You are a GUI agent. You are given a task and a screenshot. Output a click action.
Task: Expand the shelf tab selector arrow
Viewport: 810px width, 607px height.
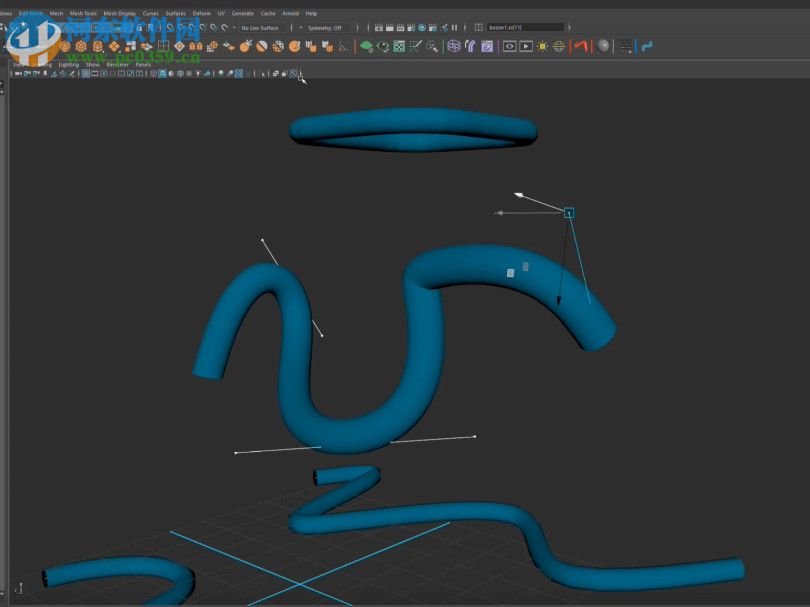[x=5, y=46]
